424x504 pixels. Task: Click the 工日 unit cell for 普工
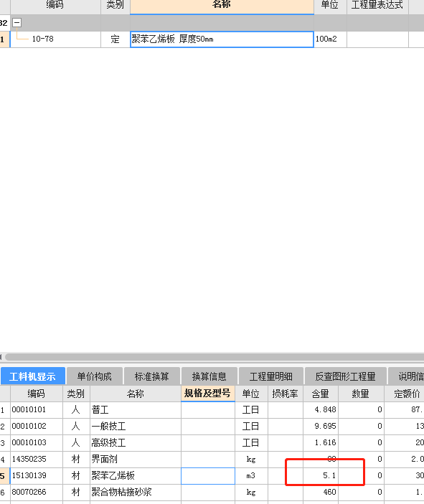[x=251, y=410]
